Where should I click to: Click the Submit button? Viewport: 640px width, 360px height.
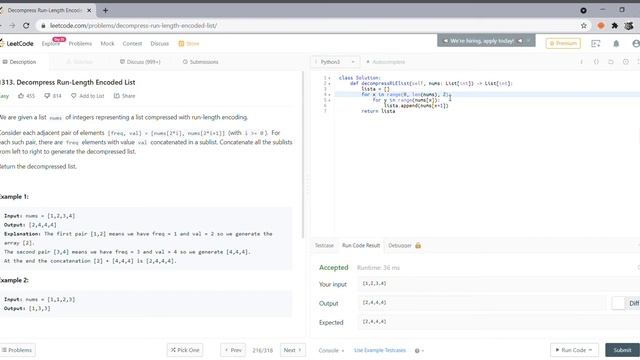[x=622, y=350]
